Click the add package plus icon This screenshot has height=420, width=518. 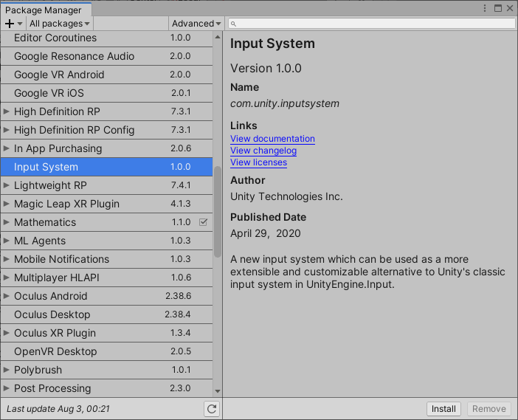[10, 24]
